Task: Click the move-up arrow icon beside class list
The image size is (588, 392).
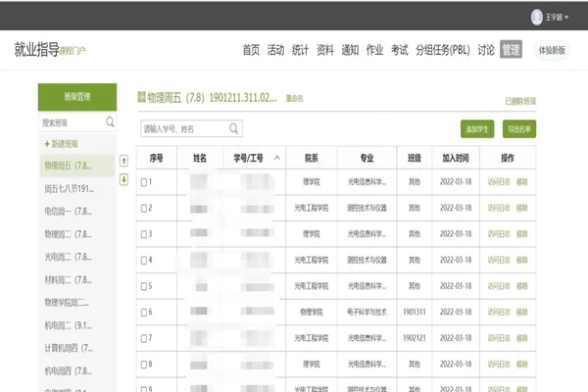Action: tap(123, 161)
